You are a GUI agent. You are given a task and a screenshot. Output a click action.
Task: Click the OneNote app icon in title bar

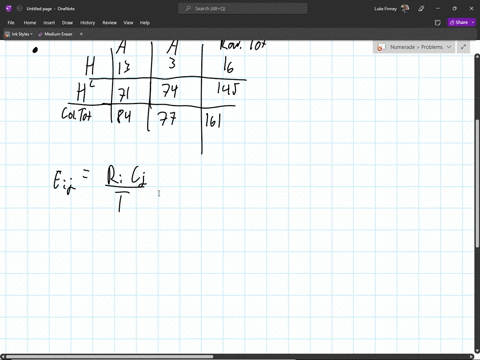(9, 9)
